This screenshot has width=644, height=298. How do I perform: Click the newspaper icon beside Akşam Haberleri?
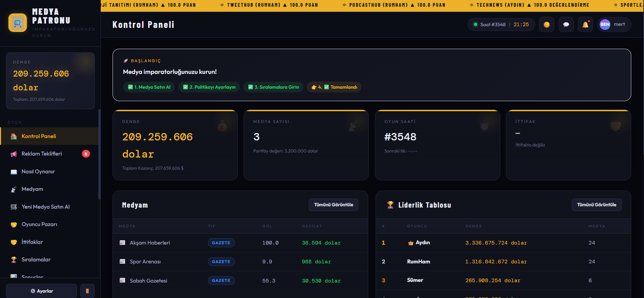tap(123, 243)
